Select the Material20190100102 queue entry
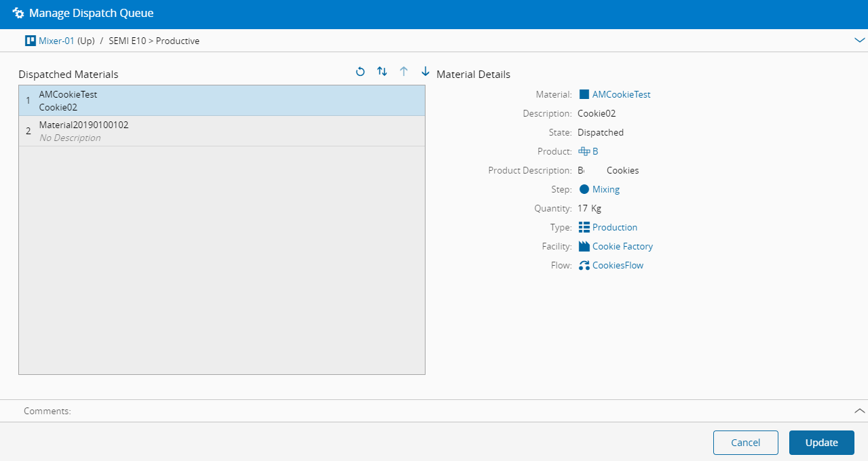Image resolution: width=868 pixels, height=461 pixels. (221, 131)
